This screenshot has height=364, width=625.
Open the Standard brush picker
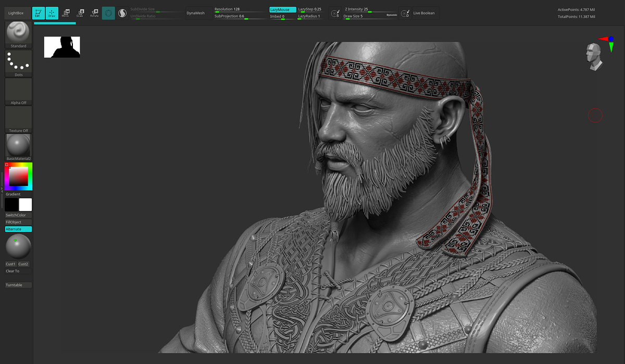point(18,35)
